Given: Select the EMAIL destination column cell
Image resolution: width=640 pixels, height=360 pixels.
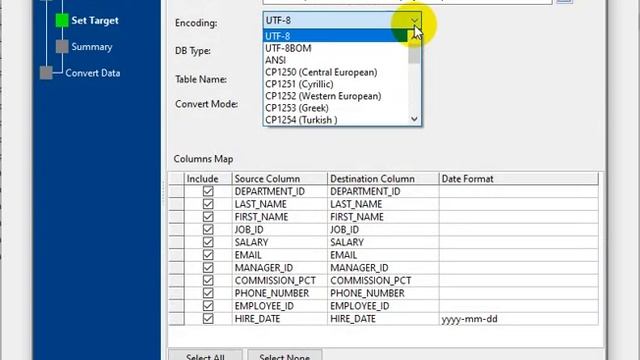Looking at the screenshot, I should [x=383, y=255].
